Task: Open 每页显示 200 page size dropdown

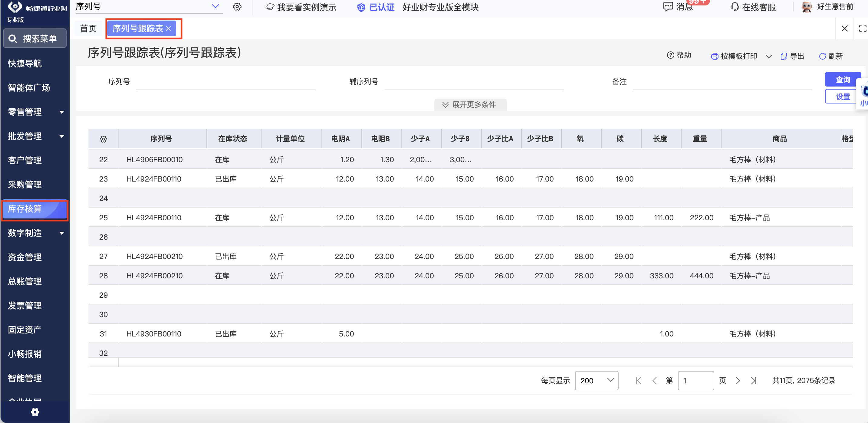Action: 596,381
